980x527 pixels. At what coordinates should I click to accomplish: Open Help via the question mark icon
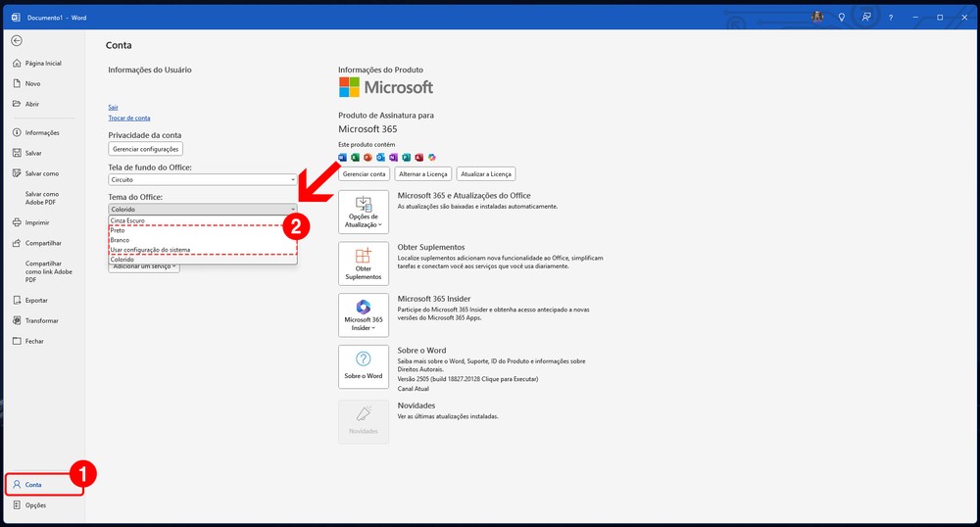[x=890, y=17]
